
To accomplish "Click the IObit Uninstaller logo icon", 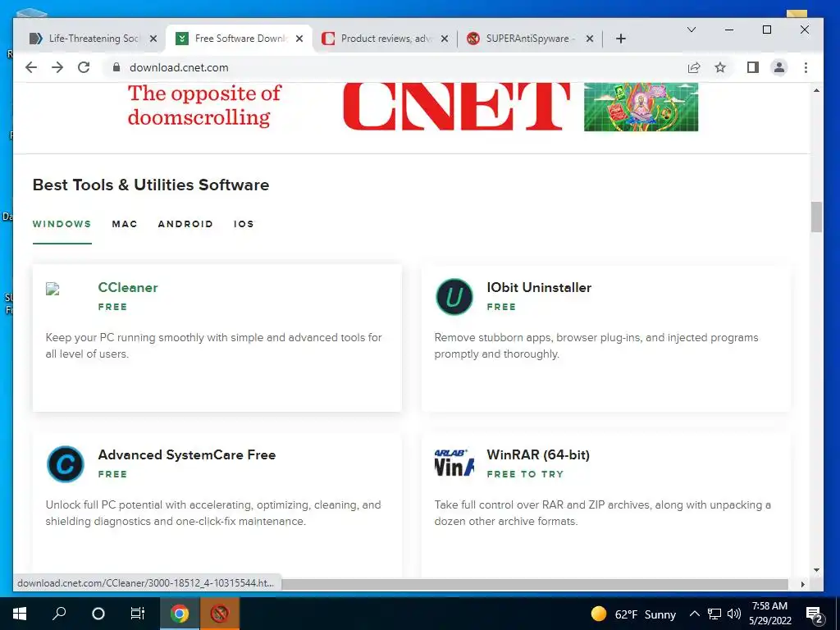I will coord(454,296).
